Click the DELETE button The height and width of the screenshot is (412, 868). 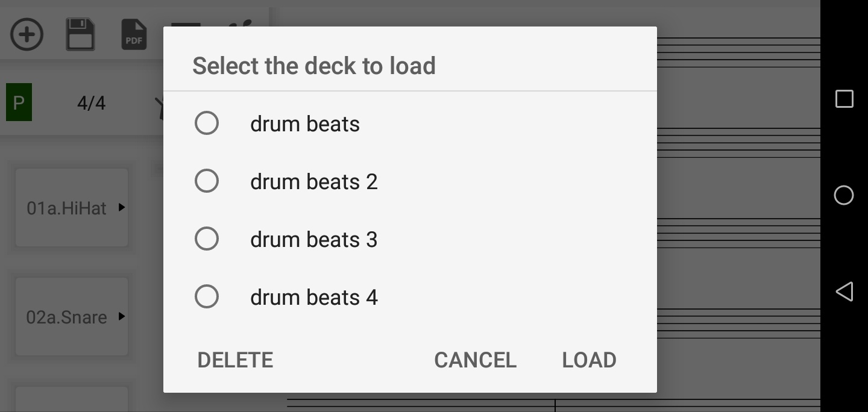235,360
